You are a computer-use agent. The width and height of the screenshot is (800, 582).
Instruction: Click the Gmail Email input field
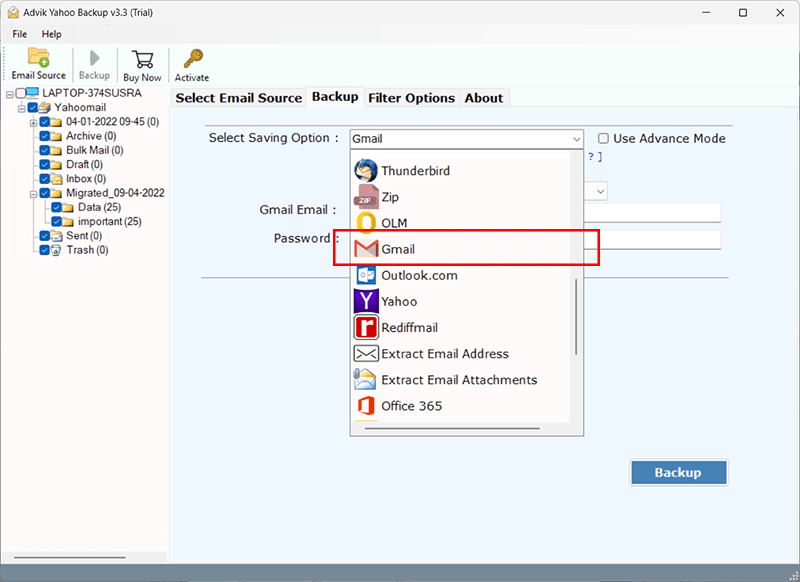pyautogui.click(x=653, y=212)
